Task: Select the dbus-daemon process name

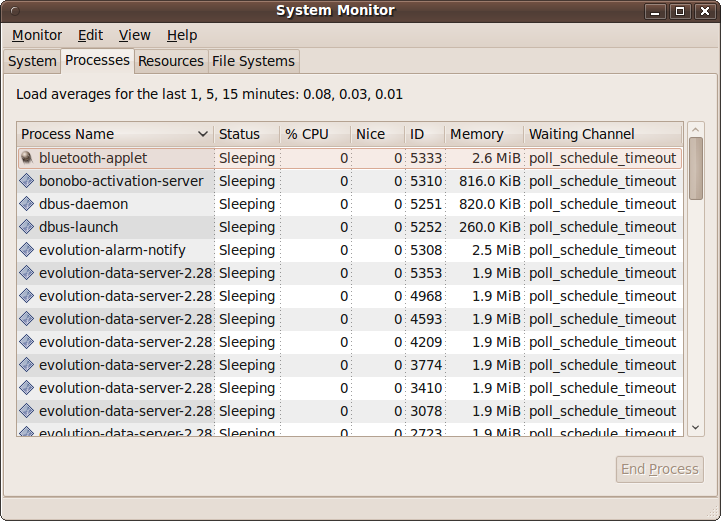Action: (84, 204)
